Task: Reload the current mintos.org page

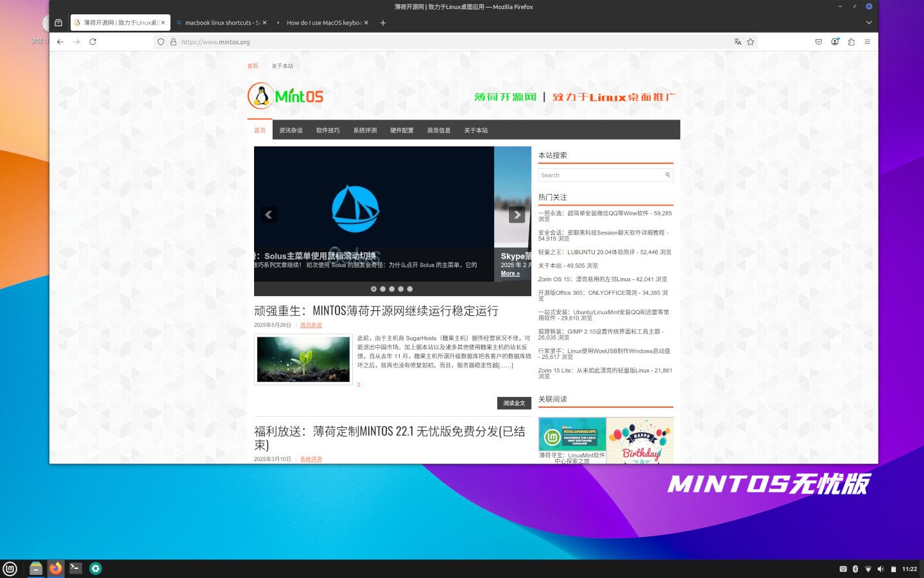Action: (x=92, y=42)
